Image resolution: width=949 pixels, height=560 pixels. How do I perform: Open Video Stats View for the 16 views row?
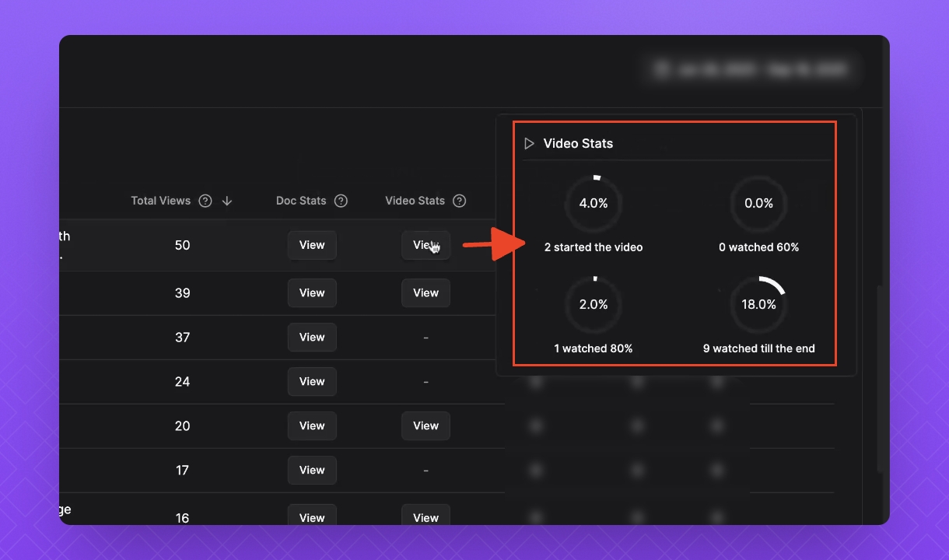pyautogui.click(x=425, y=516)
